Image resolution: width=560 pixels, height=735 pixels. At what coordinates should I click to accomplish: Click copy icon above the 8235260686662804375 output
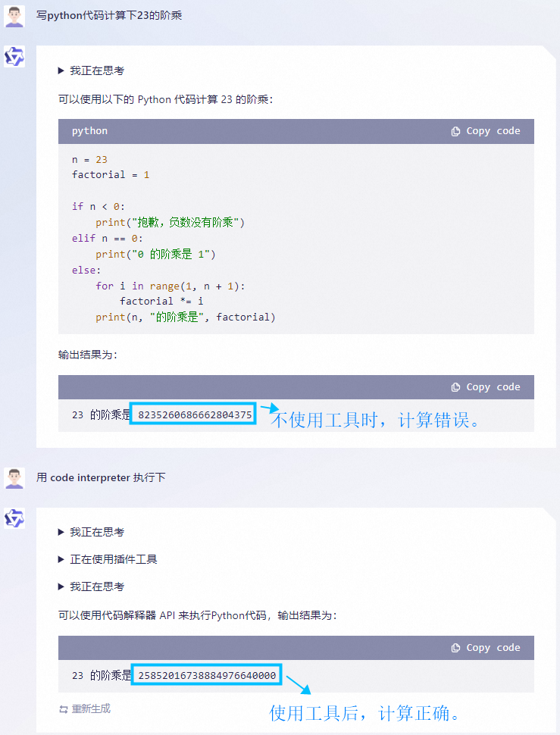[455, 387]
